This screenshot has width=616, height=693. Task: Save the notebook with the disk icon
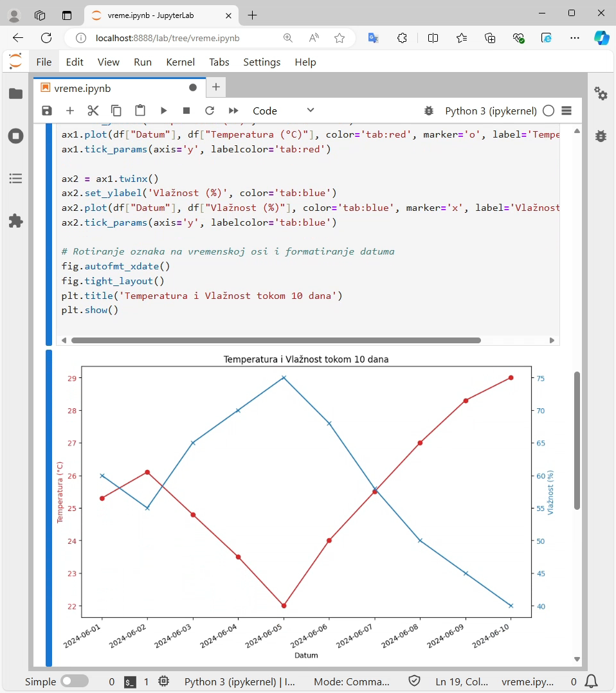coord(47,111)
